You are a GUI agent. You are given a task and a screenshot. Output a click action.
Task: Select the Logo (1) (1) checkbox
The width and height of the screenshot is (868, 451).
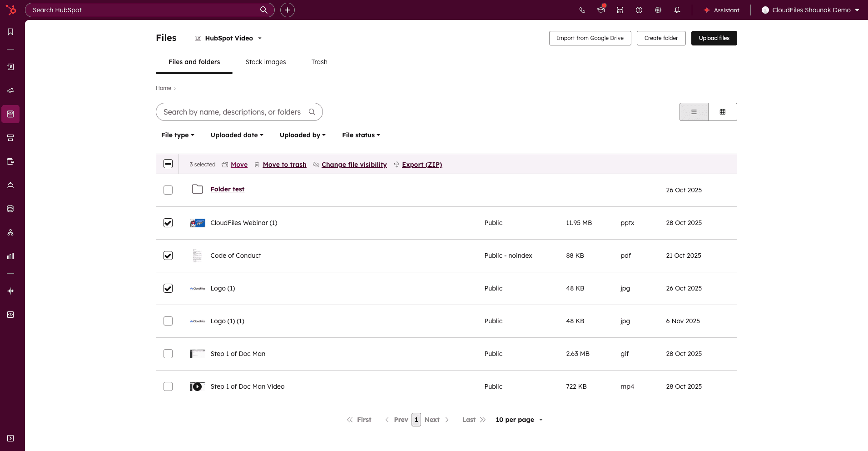168,321
